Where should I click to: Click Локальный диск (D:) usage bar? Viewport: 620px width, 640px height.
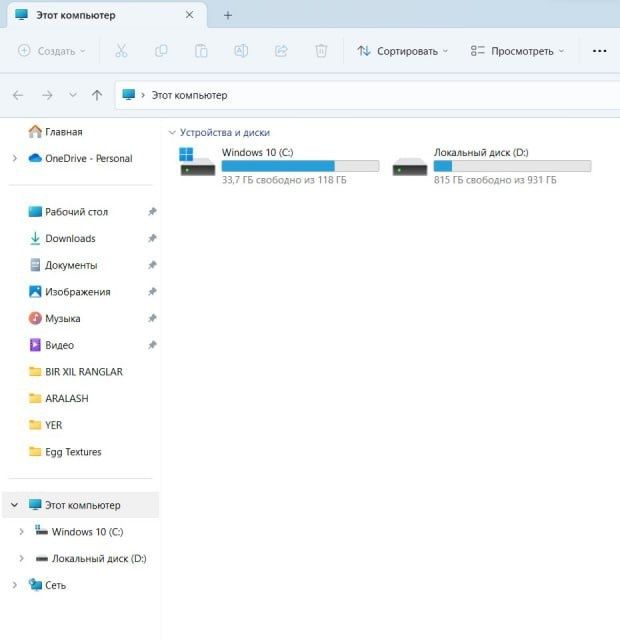click(x=512, y=166)
